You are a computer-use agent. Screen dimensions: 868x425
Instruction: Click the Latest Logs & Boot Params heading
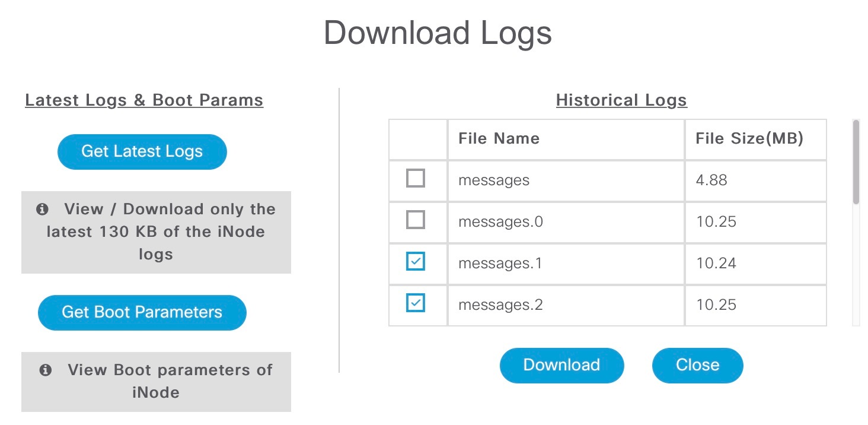tap(144, 100)
